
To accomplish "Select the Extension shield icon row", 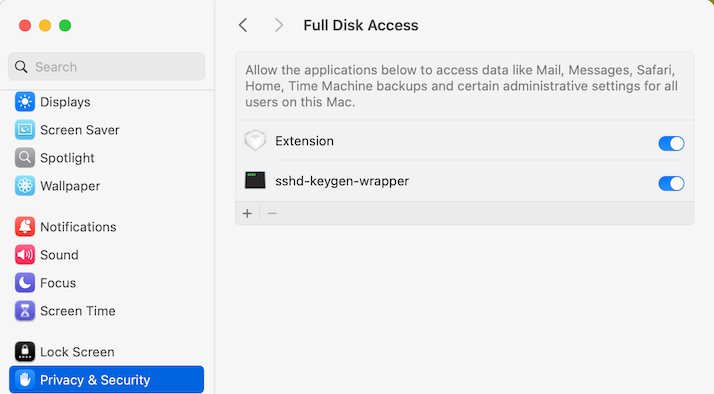I will [x=464, y=141].
